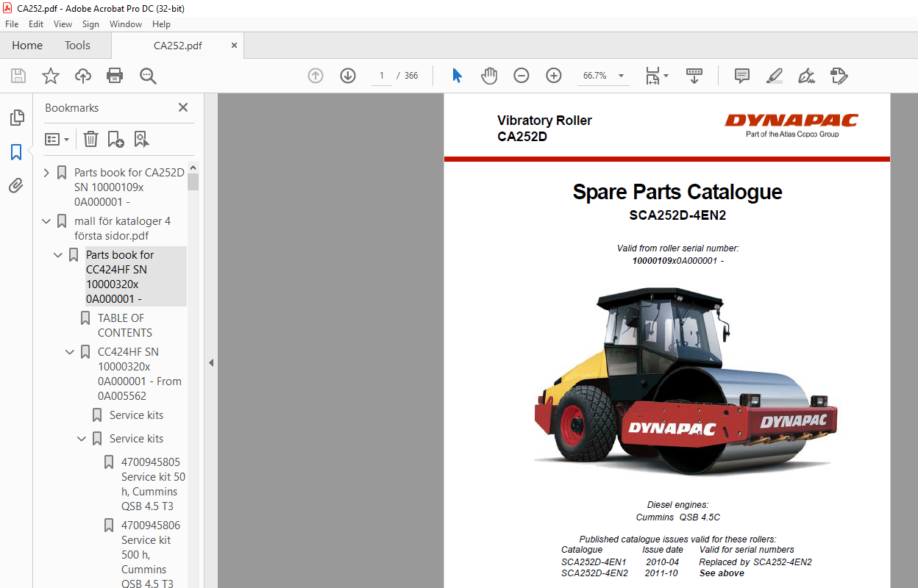This screenshot has height=588, width=918.
Task: Go to previous page arrow
Action: (316, 76)
